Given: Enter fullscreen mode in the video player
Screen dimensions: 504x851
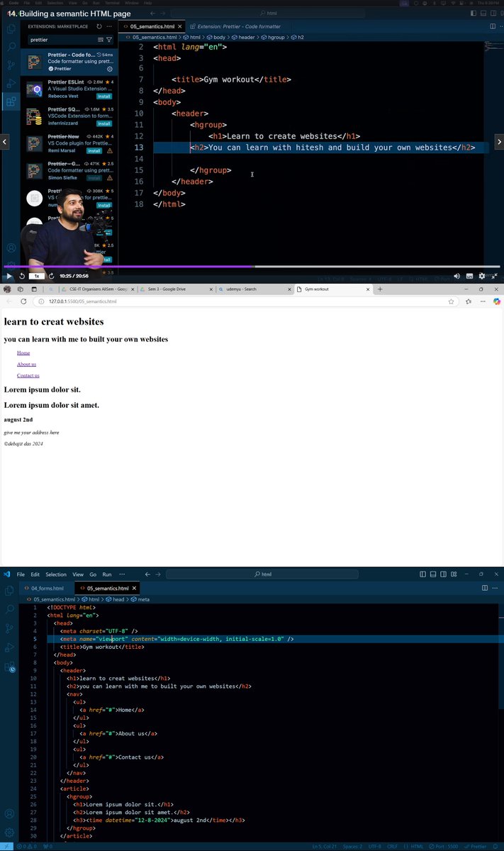Looking at the screenshot, I should coord(495,276).
